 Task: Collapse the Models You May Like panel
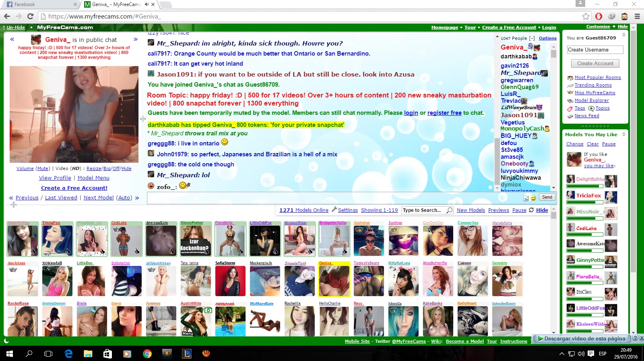[623, 134]
